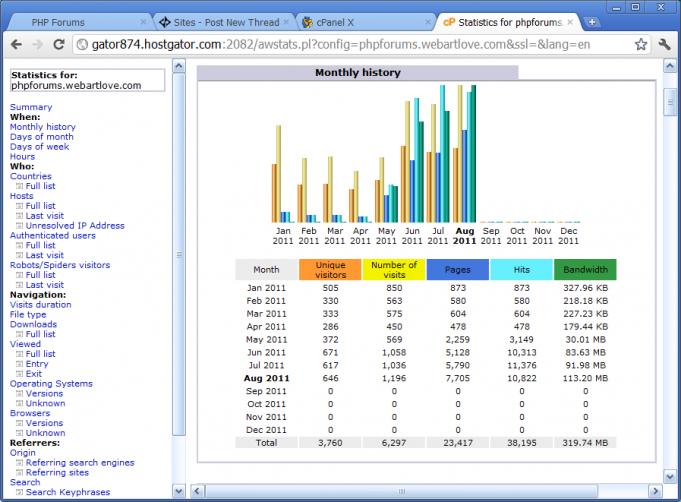Bookmark this page with the star icon

(x=641, y=44)
